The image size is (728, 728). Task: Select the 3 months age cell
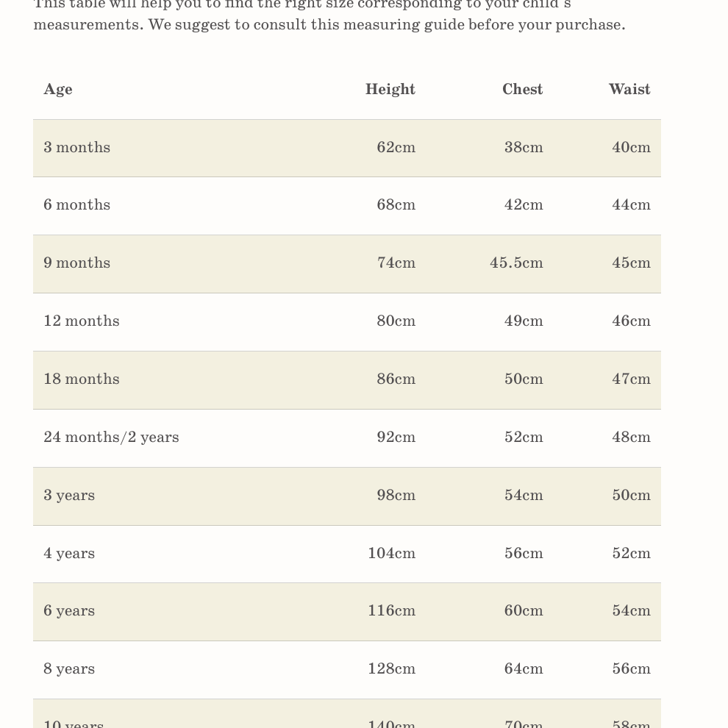pyautogui.click(x=77, y=147)
